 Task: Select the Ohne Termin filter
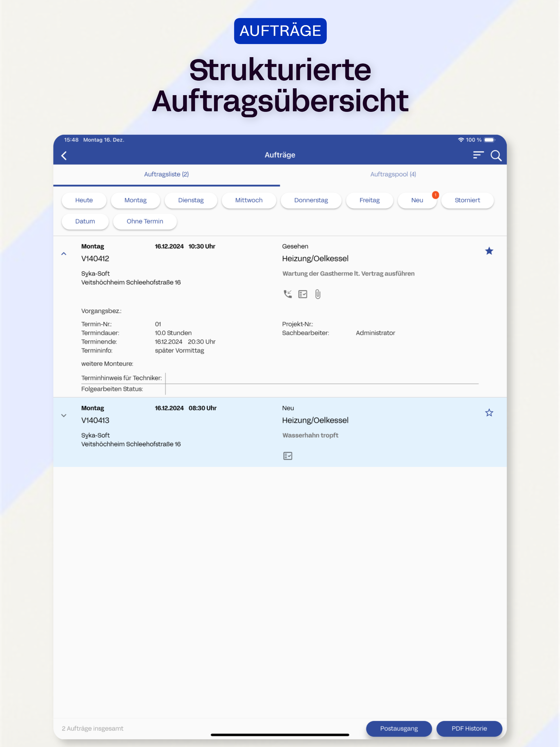145,221
